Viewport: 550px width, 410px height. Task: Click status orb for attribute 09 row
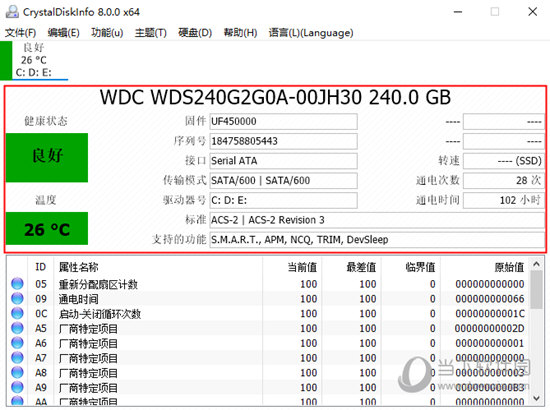click(x=17, y=298)
